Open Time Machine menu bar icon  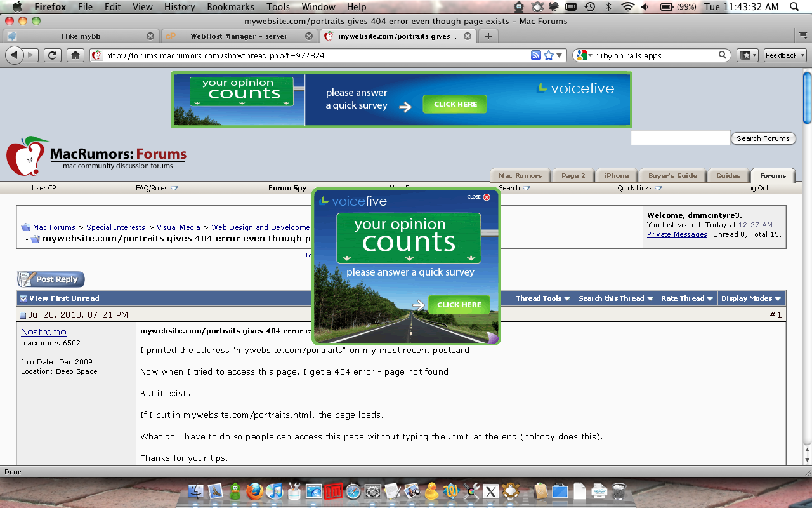click(590, 7)
